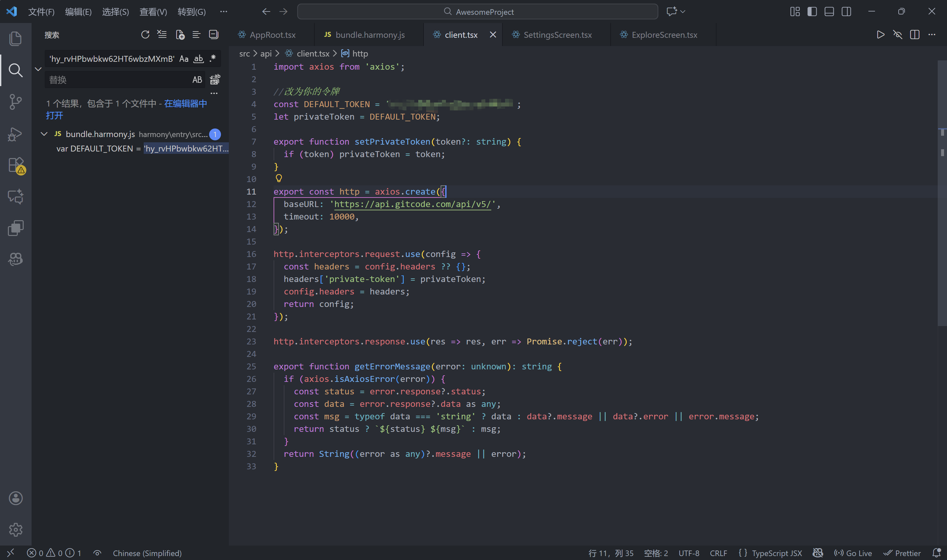Clear the search results
This screenshot has height=560, width=947.
pyautogui.click(x=162, y=35)
